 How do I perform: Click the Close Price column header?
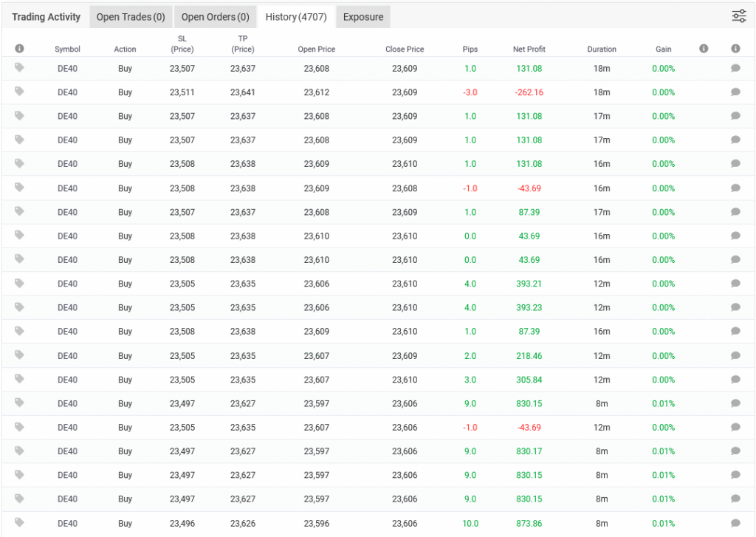click(405, 49)
